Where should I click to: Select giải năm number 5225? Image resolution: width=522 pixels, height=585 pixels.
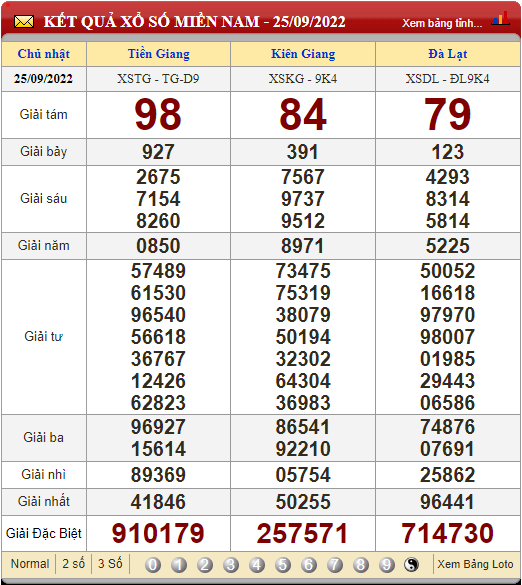click(447, 246)
